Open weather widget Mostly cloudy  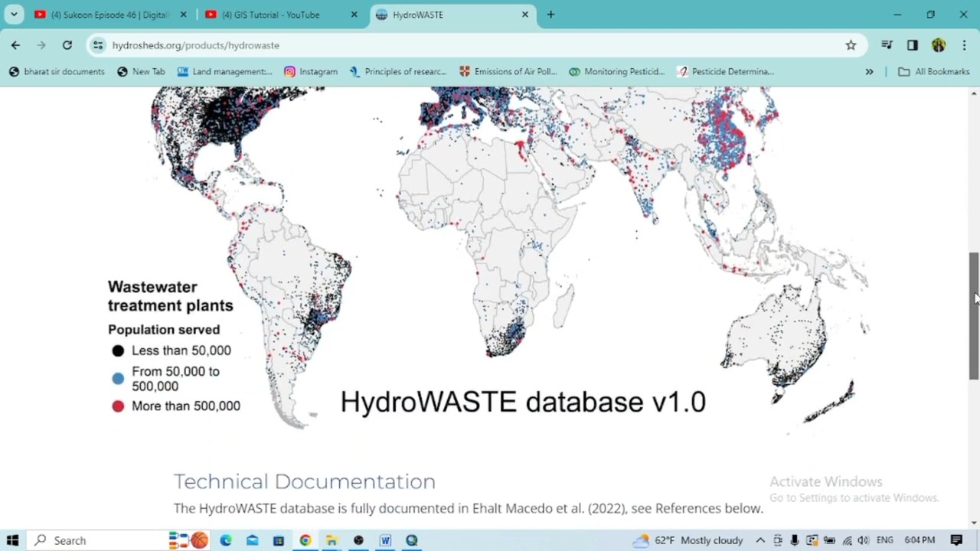point(688,540)
